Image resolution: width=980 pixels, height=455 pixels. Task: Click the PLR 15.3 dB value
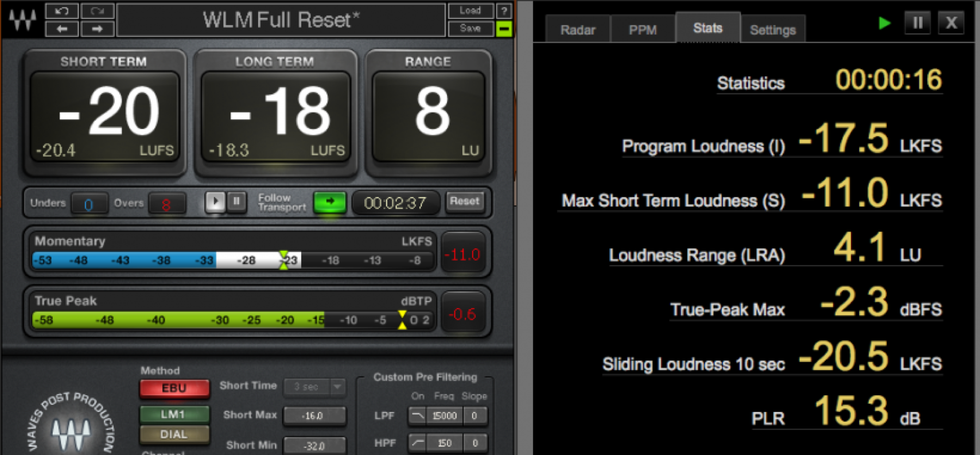[x=851, y=411]
